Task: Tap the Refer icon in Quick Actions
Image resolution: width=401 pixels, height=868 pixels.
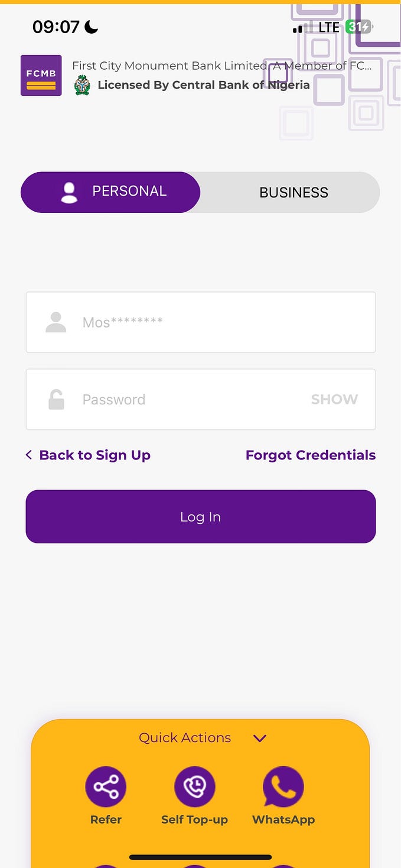Action: pyautogui.click(x=106, y=786)
